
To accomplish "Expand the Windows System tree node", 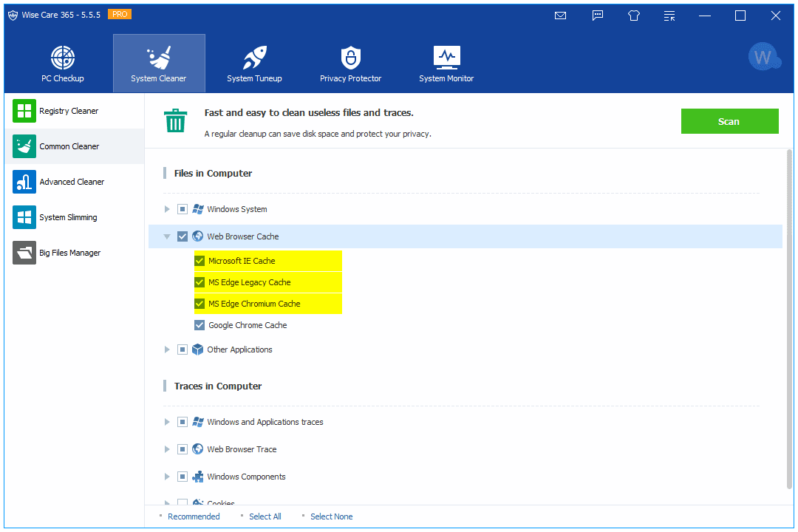I will click(x=166, y=209).
